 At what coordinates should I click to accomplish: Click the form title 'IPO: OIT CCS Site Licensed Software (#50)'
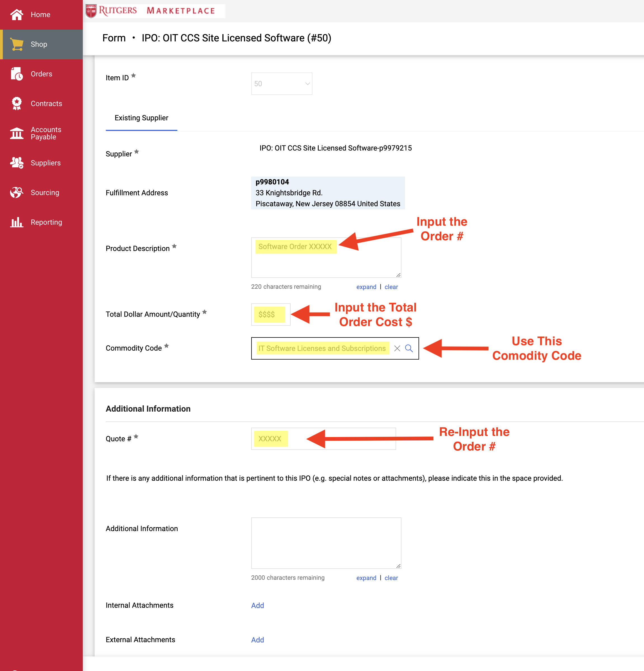pos(236,38)
